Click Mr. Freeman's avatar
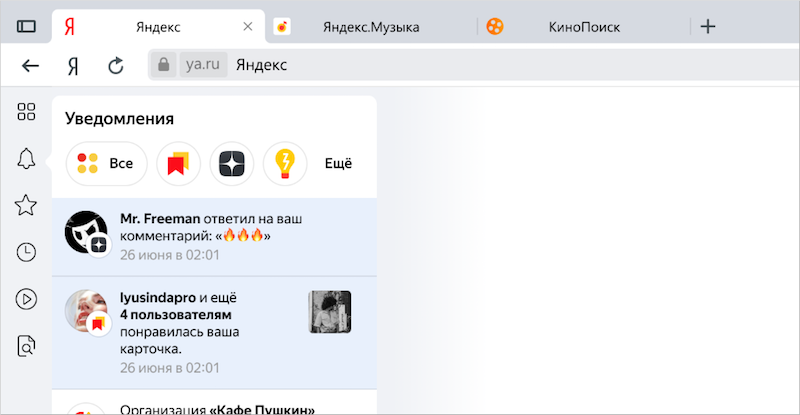Viewport: 800px width, 415px height. coord(86,232)
